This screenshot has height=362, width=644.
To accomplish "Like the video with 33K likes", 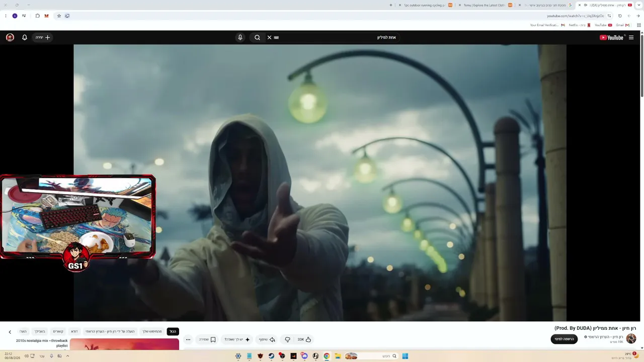I will tap(304, 339).
